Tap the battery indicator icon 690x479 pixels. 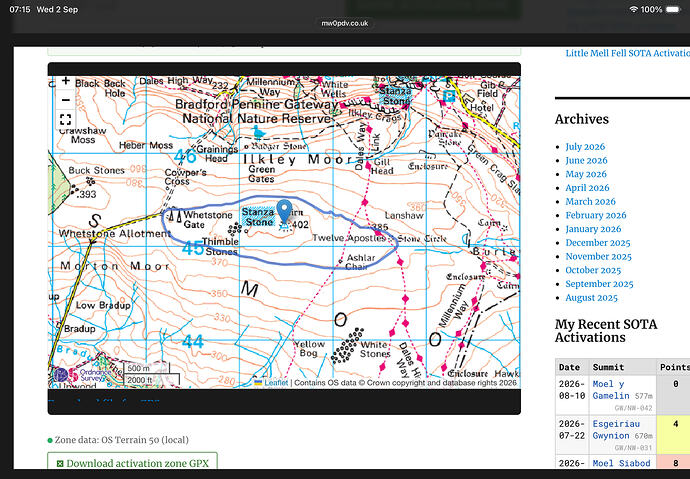[x=673, y=9]
